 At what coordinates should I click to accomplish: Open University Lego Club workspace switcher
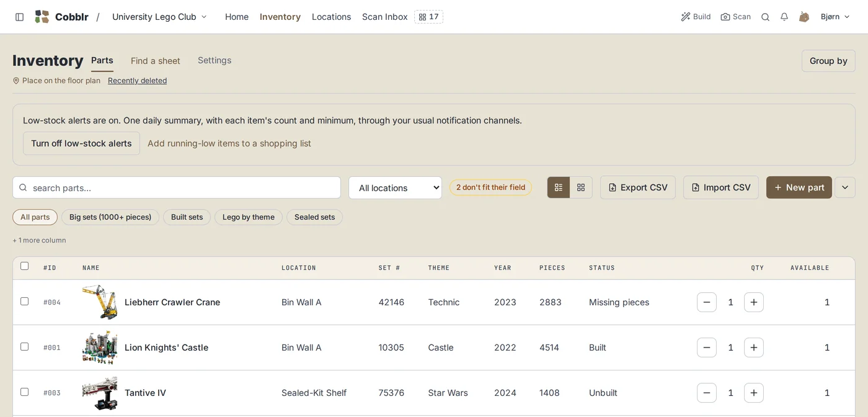click(x=159, y=17)
